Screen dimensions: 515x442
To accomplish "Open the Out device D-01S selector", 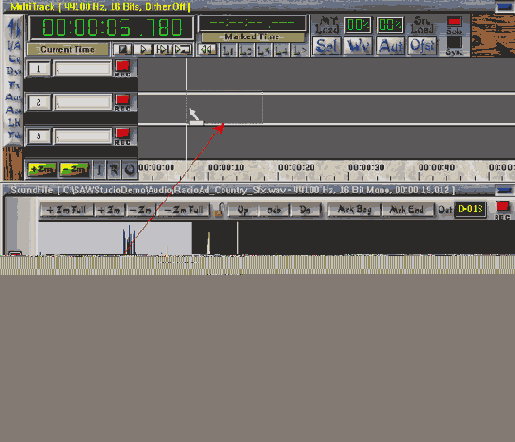I will pyautogui.click(x=470, y=209).
